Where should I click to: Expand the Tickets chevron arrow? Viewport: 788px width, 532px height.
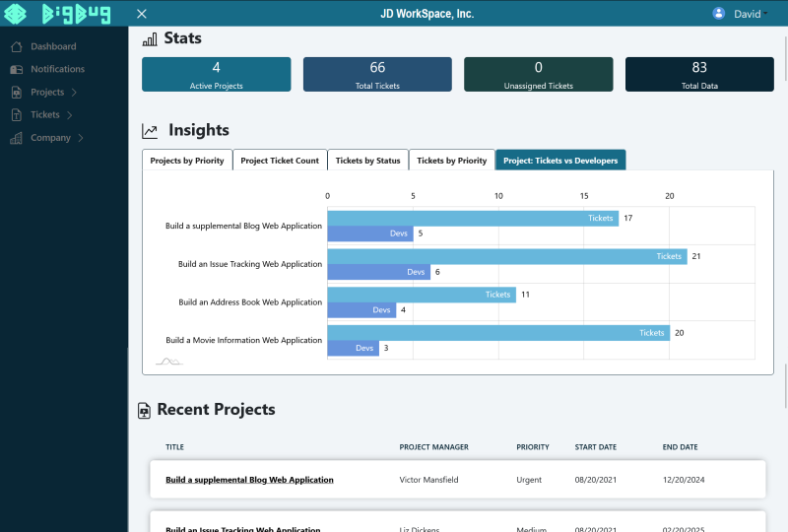69,115
